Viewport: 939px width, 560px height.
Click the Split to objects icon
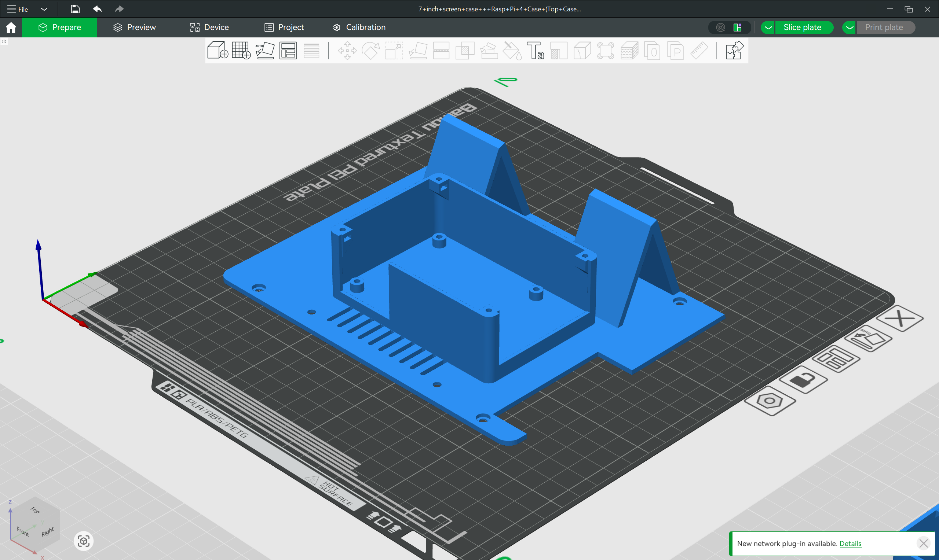[x=653, y=50]
